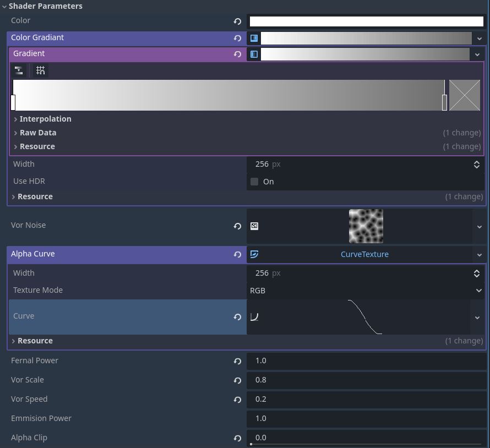Click the Color Gradiant gradient preview
Screen dimensions: 490x448
[x=366, y=38]
